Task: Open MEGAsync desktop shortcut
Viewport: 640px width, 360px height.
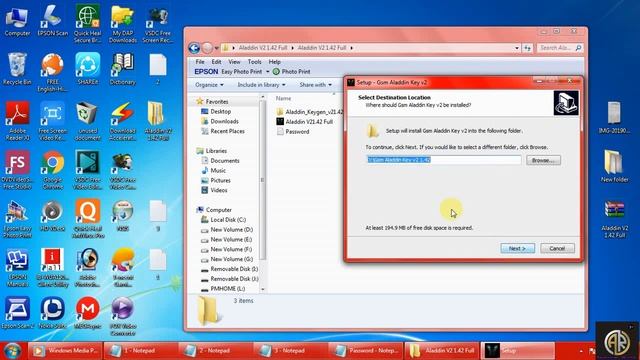Action: click(87, 313)
